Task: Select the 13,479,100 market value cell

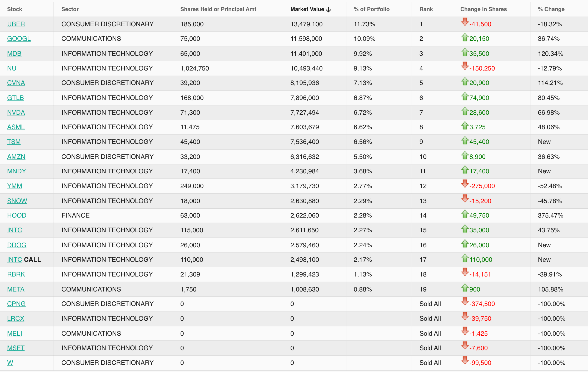Action: (315, 24)
